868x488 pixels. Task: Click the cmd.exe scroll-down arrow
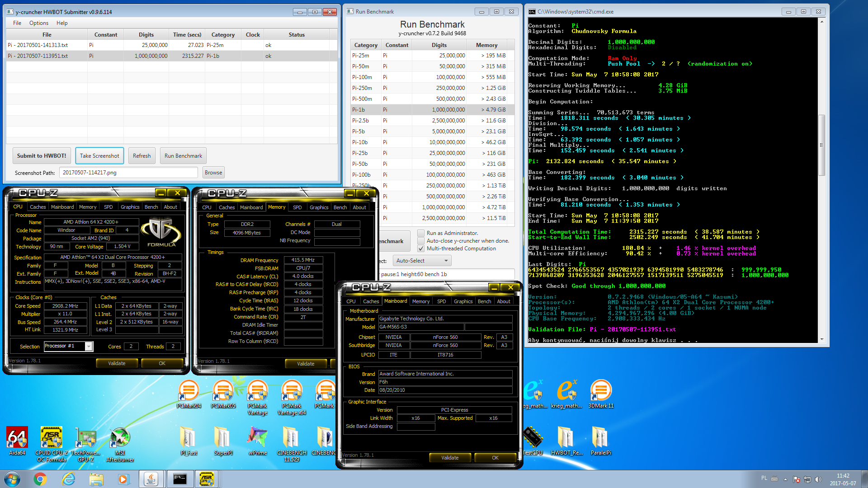(822, 339)
